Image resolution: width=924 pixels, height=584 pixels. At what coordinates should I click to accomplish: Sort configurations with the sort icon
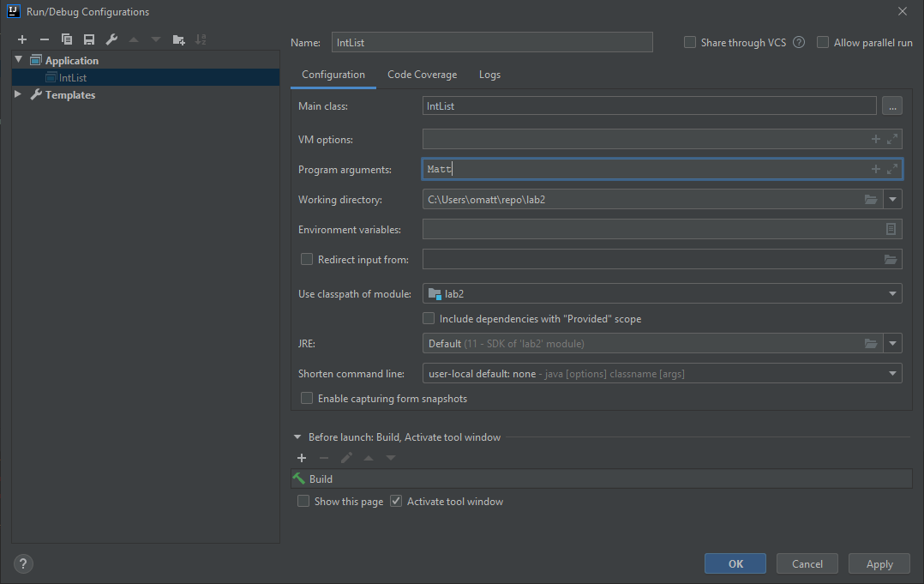201,39
